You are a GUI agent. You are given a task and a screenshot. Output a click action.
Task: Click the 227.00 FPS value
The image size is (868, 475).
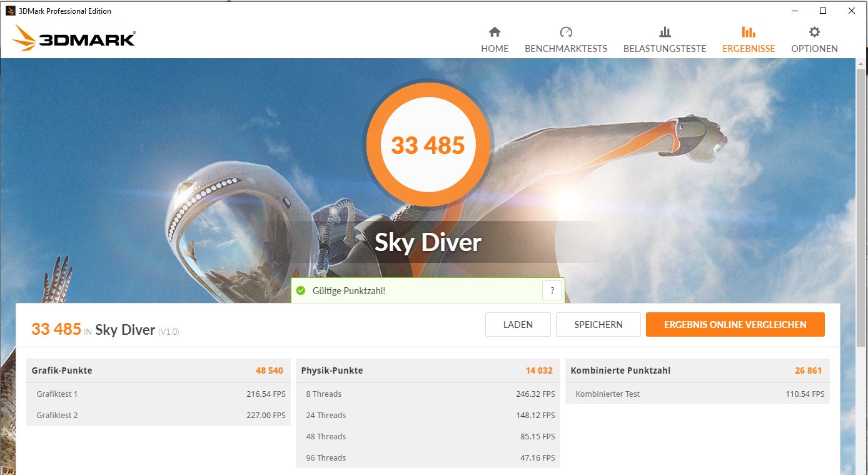[x=266, y=416]
